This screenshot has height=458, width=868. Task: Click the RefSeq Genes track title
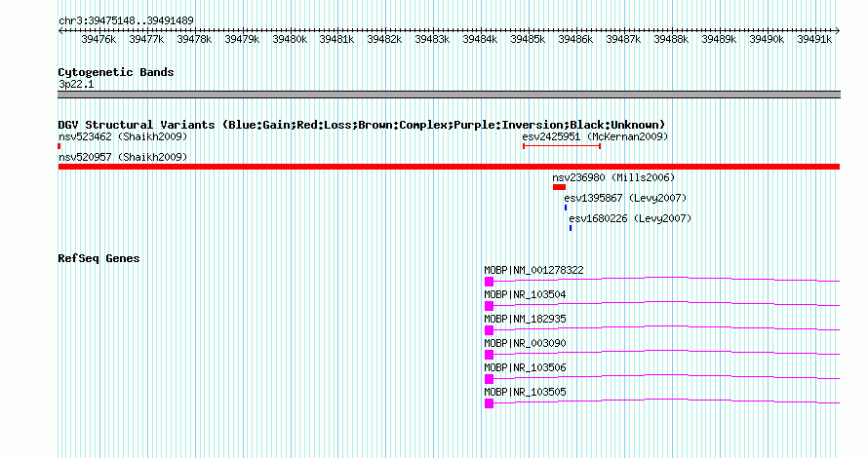99,258
